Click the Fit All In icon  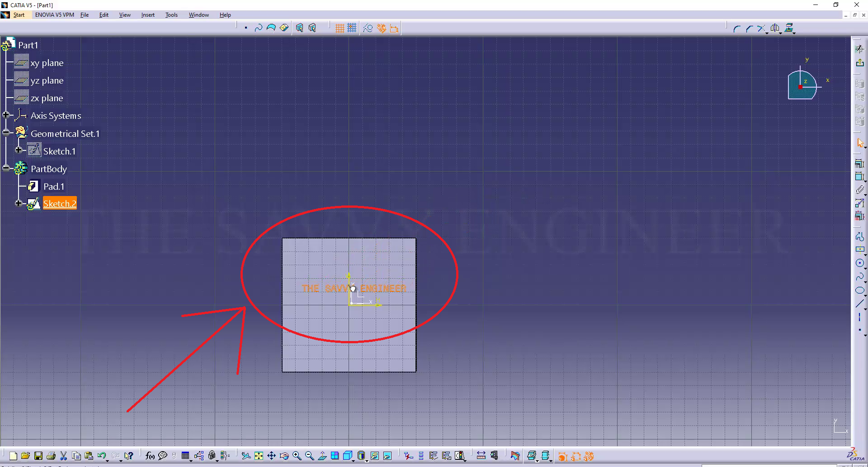point(259,456)
